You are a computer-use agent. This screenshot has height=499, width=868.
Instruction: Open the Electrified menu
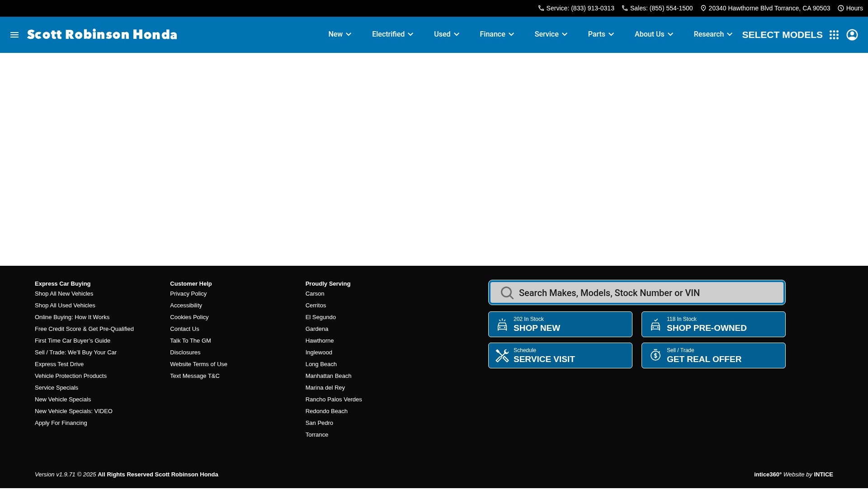click(388, 34)
